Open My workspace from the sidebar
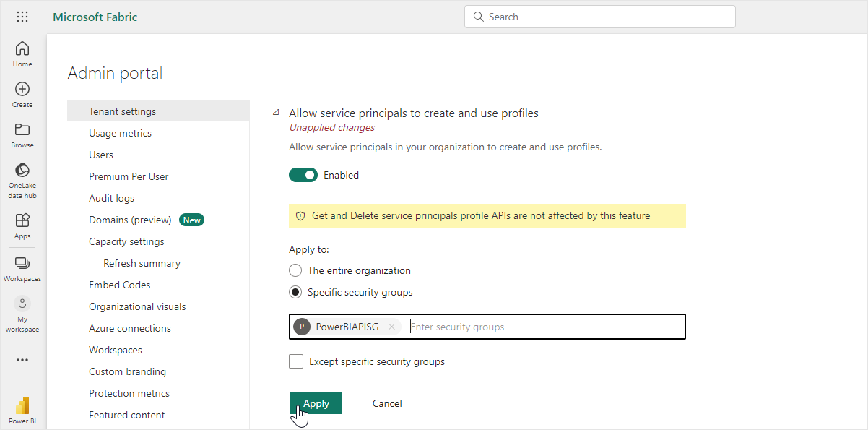The image size is (868, 430). [22, 314]
